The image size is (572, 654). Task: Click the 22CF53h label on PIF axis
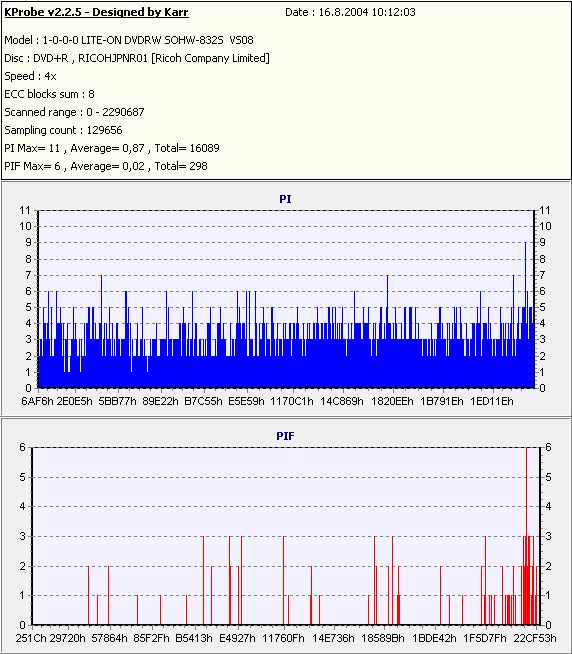click(534, 639)
